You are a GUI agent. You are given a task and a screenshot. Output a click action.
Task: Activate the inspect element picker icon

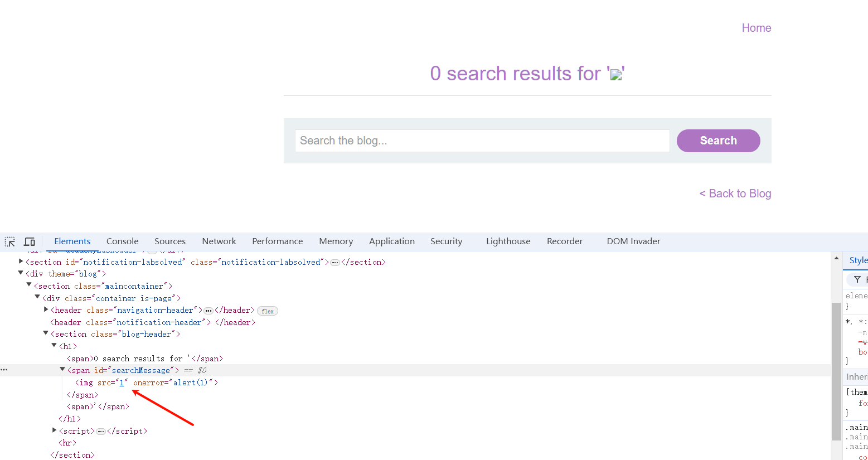10,241
